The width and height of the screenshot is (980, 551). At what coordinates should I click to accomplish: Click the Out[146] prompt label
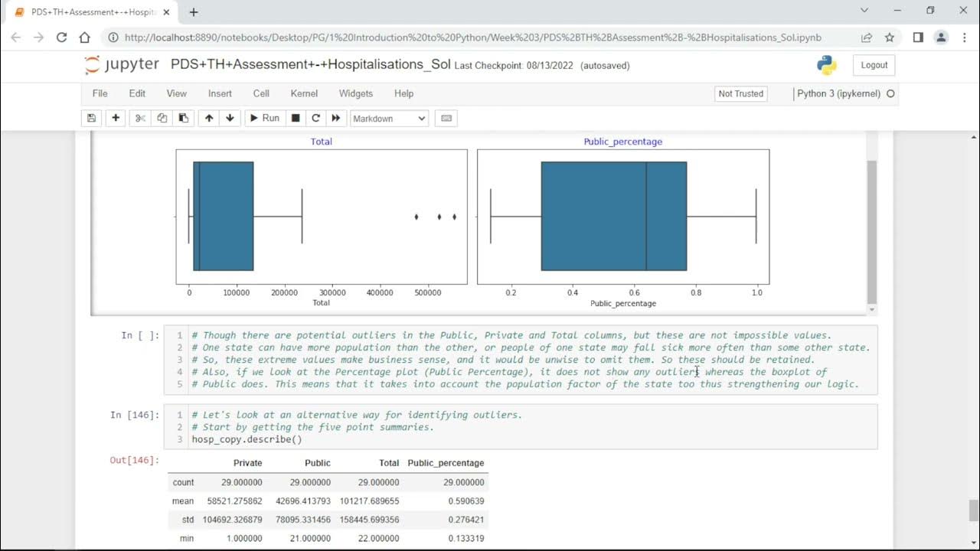135,460
